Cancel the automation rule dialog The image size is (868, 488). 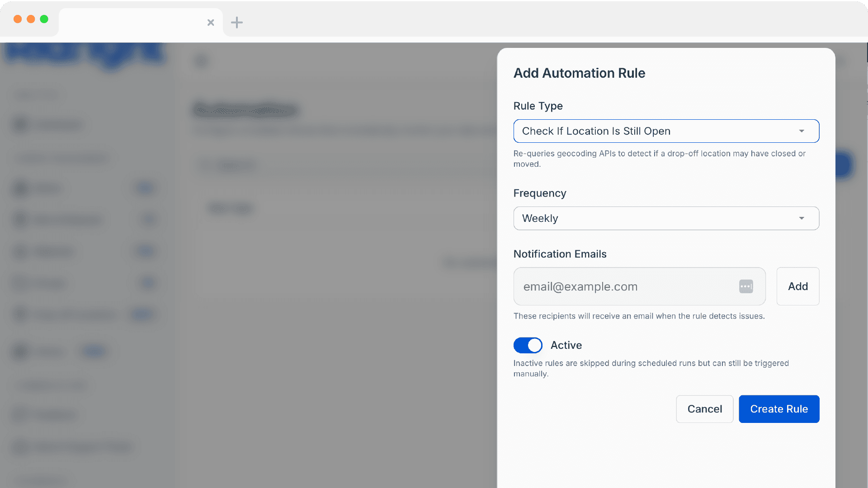(x=704, y=409)
